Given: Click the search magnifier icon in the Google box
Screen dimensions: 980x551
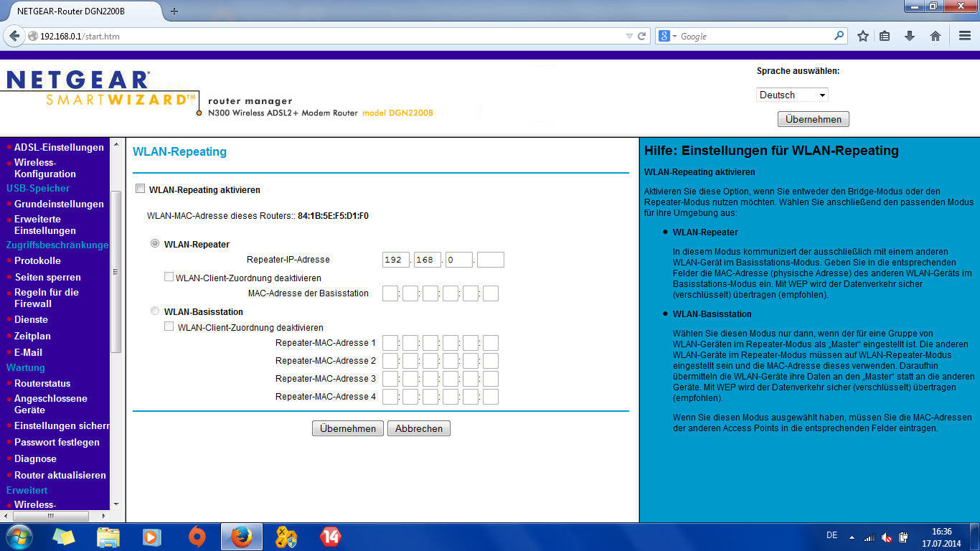Looking at the screenshot, I should 839,36.
